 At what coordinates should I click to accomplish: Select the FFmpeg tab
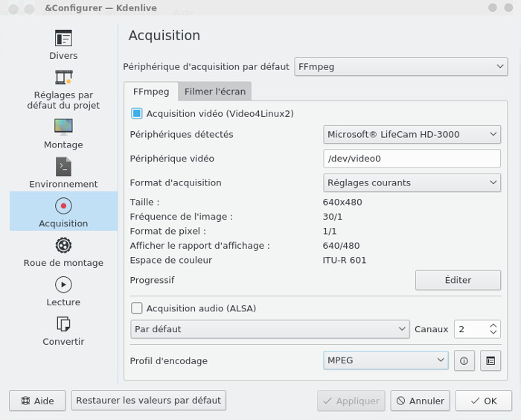[x=151, y=92]
